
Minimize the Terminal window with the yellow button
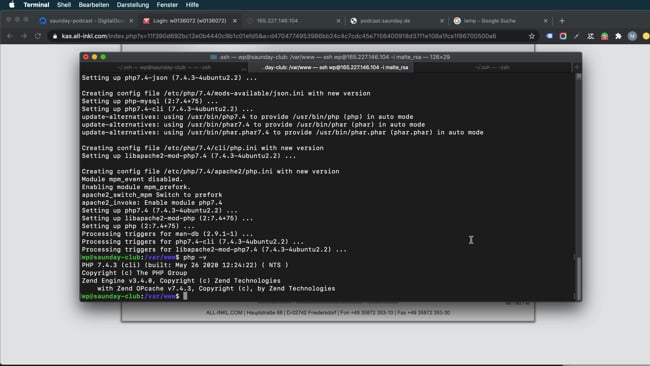point(95,57)
